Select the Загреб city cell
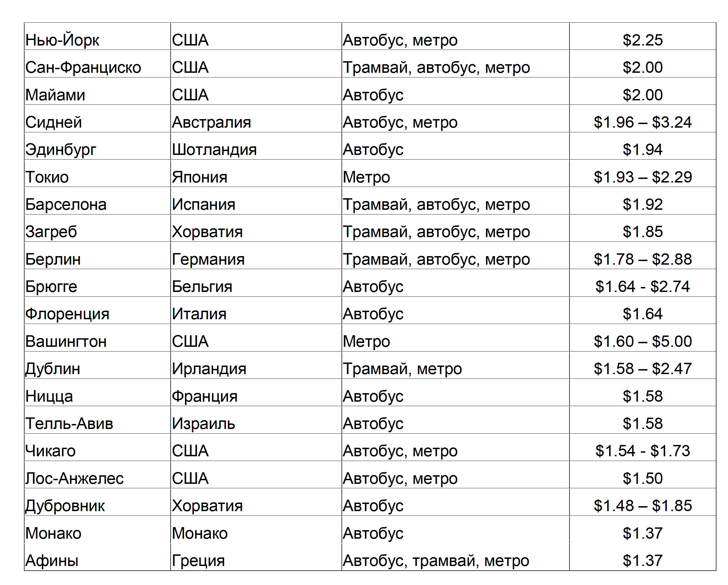The height and width of the screenshot is (585, 728). [x=51, y=232]
